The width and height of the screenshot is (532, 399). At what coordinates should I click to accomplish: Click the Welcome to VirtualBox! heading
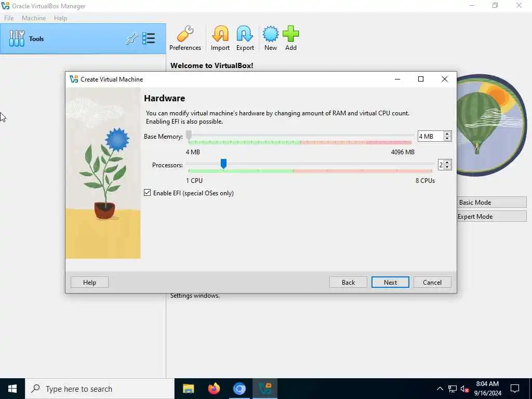click(x=212, y=65)
